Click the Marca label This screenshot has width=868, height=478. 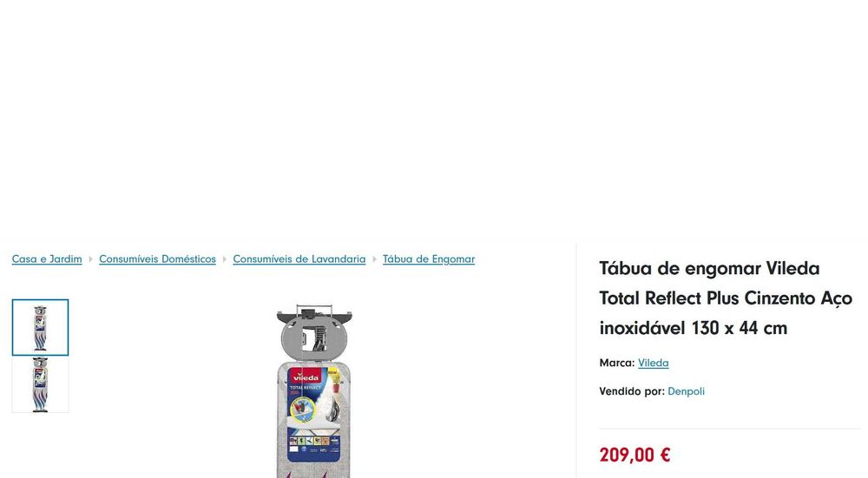pyautogui.click(x=616, y=363)
